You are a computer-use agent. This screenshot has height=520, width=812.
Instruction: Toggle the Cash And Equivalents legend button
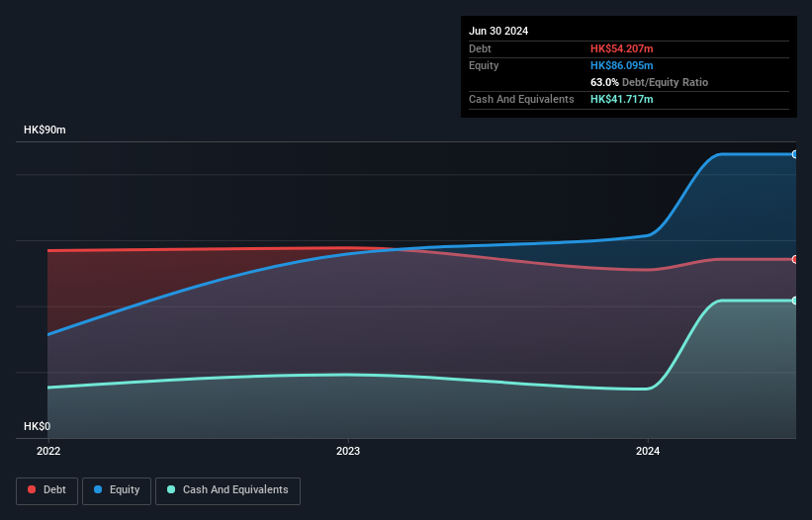point(227,490)
